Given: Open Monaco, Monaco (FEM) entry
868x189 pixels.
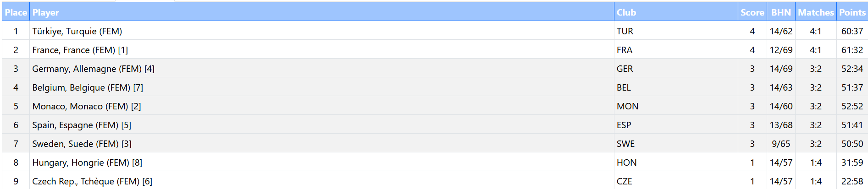Looking at the screenshot, I should click(86, 106).
